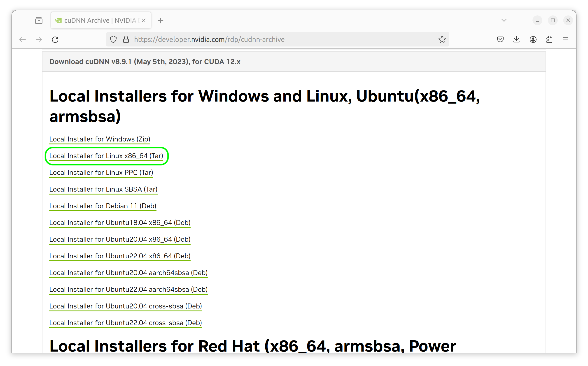View site security via padlock icon
The image size is (588, 366).
(x=126, y=39)
